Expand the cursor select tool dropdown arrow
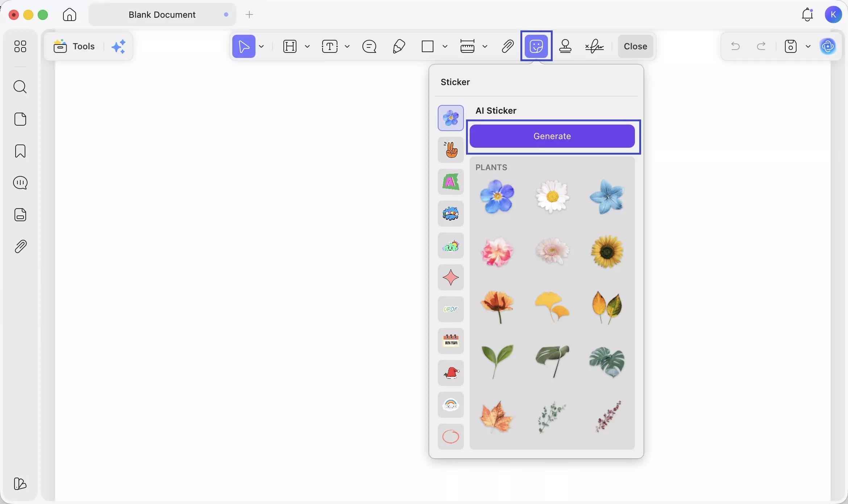 261,46
